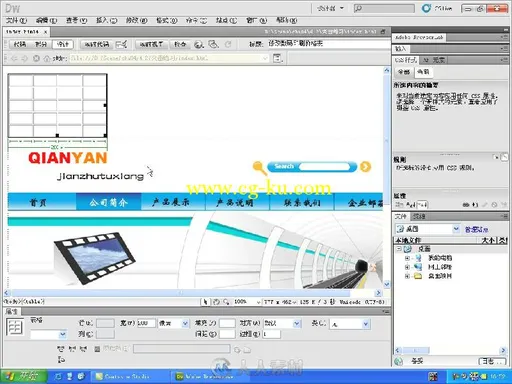Select the Hand tool in status bar

pos(216,302)
